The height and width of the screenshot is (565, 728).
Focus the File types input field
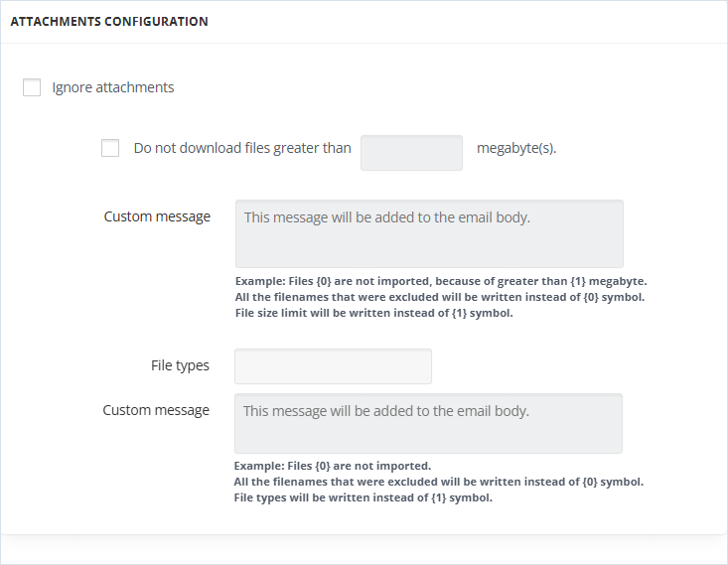[x=333, y=366]
